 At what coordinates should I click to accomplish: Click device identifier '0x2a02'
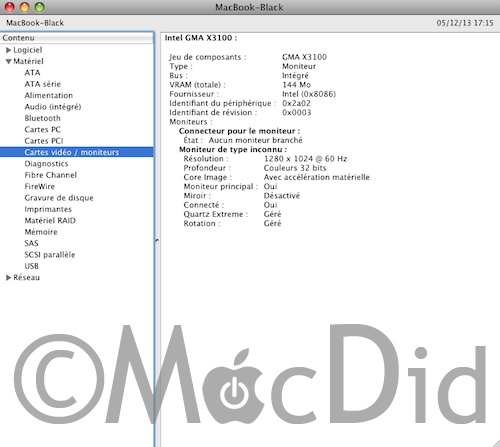(296, 103)
